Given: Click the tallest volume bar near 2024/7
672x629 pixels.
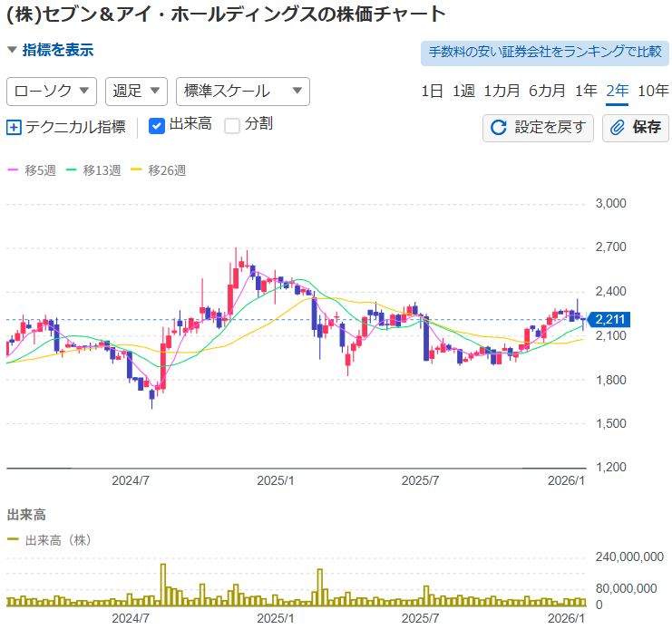Looking at the screenshot, I should 163,585.
